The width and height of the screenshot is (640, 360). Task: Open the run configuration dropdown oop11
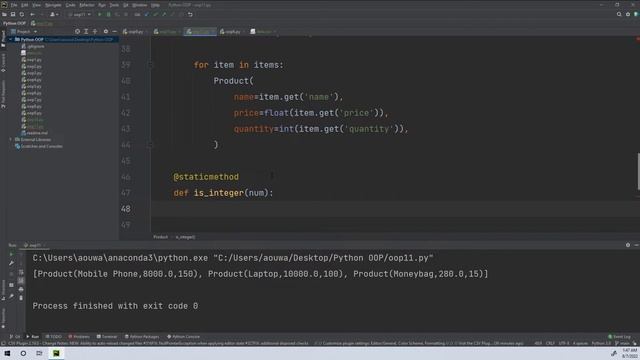click(80, 14)
